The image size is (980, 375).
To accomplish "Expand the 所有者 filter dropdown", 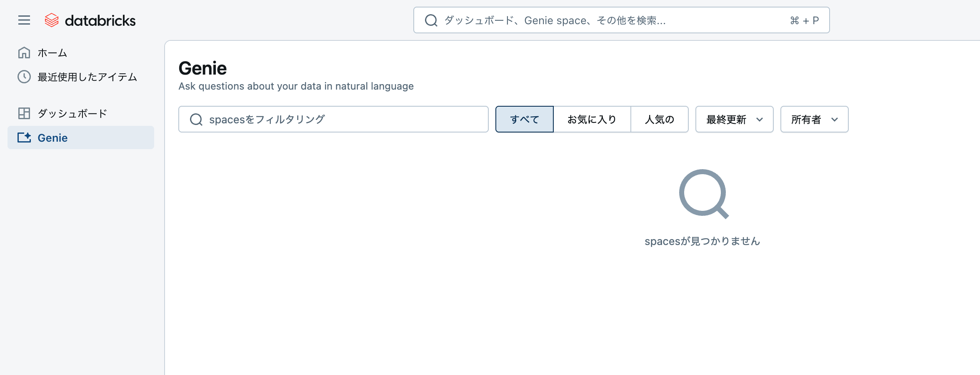I will [x=814, y=119].
